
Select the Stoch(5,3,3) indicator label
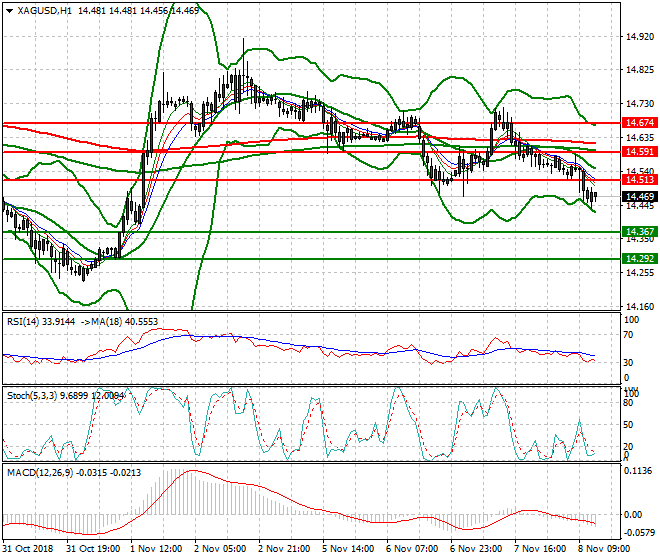pos(32,395)
